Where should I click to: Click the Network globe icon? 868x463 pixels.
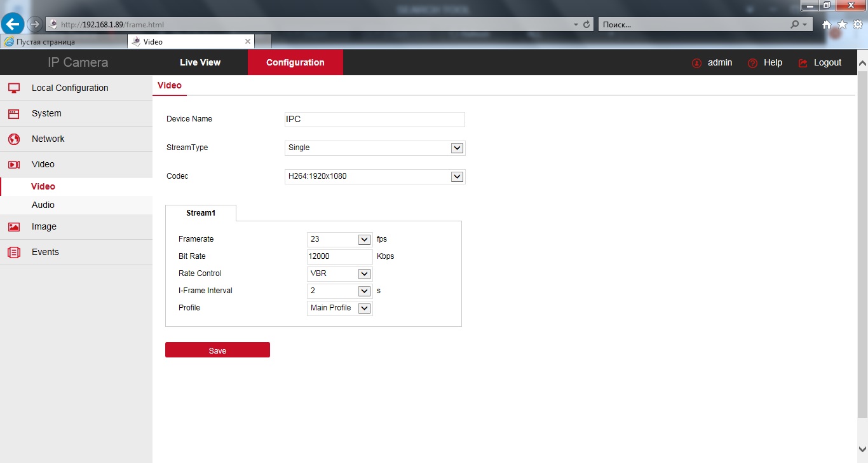[14, 139]
